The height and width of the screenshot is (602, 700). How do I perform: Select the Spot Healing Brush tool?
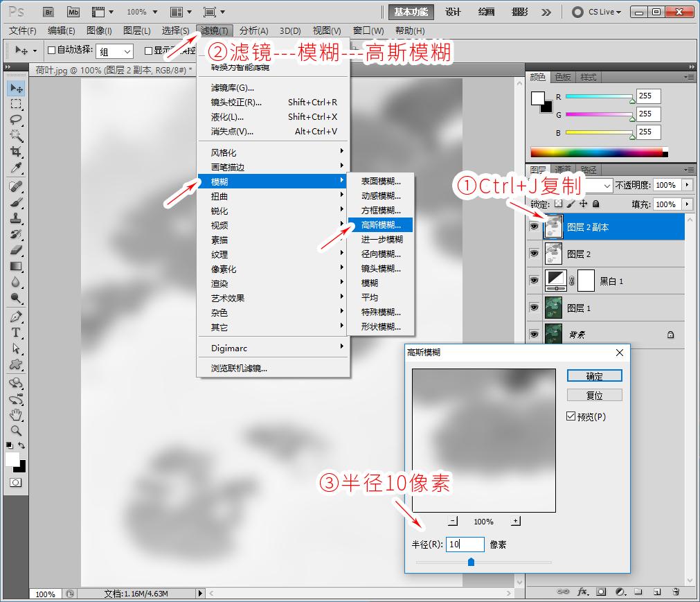point(16,186)
